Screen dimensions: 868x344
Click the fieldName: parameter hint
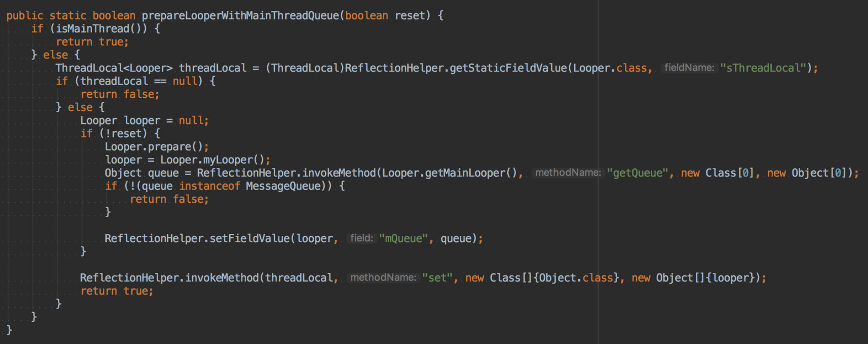tap(689, 68)
